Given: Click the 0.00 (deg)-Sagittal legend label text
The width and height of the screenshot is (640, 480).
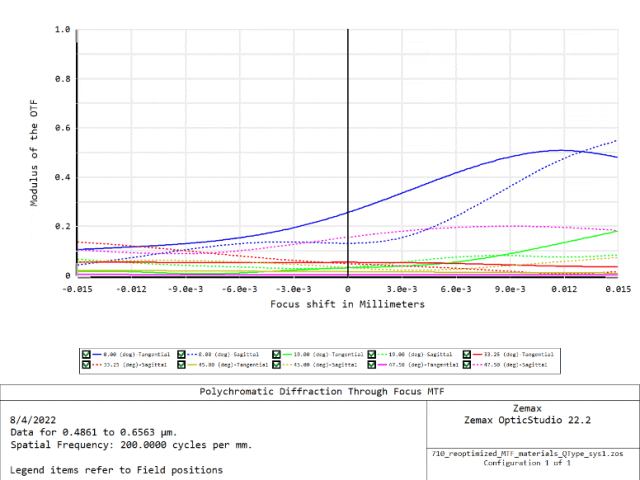Looking at the screenshot, I should 229,354.
